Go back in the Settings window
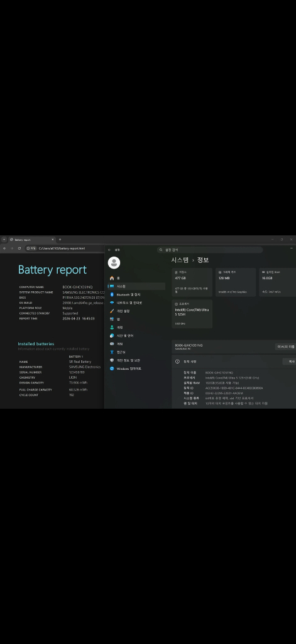The image size is (296, 644). coord(109,250)
